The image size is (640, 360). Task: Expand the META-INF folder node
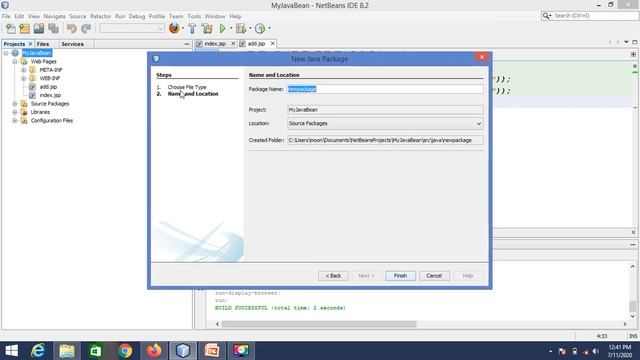[x=24, y=70]
